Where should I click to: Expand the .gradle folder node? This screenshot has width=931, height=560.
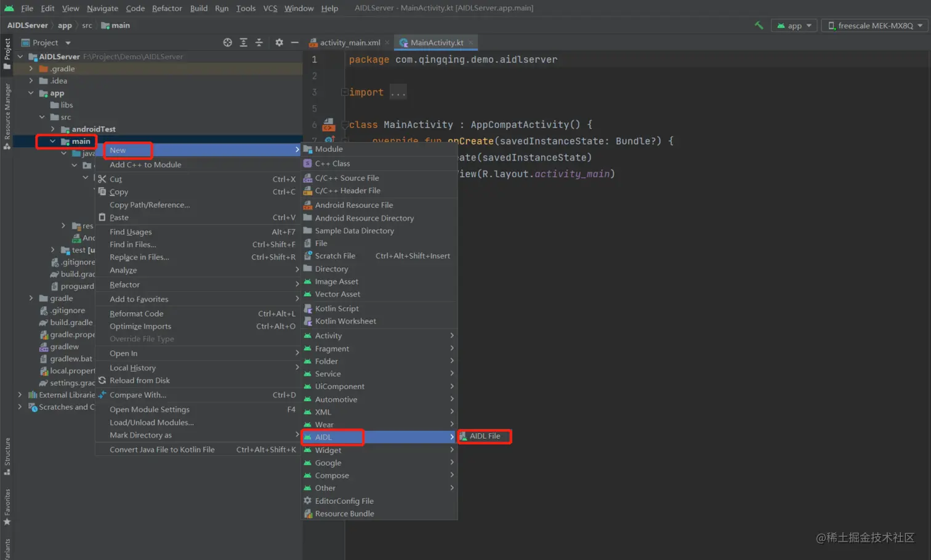(31, 69)
